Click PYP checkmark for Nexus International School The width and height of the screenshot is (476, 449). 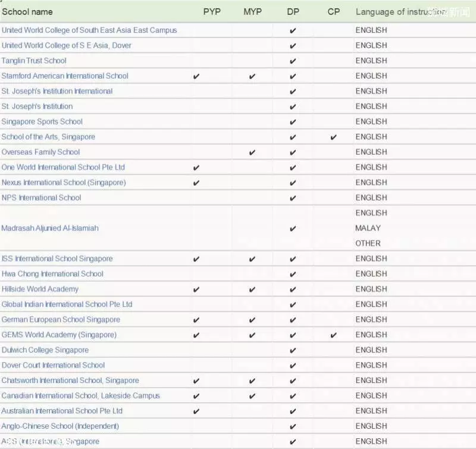coord(196,183)
